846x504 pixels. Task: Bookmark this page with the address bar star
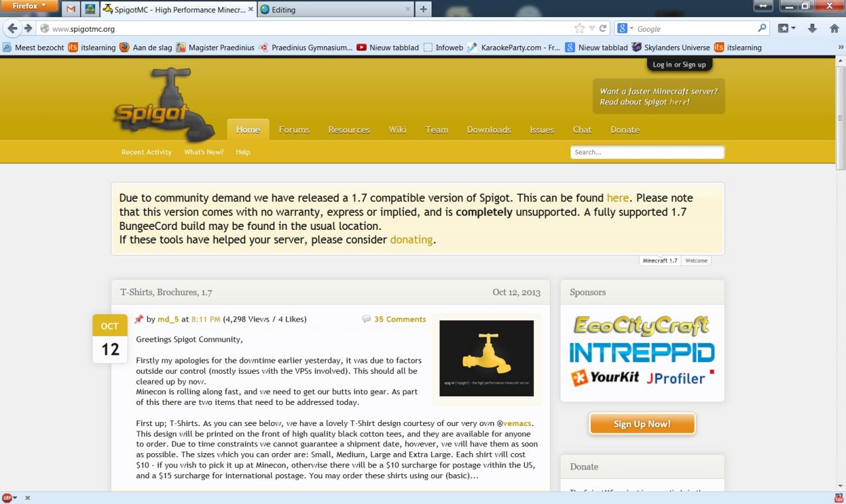[578, 28]
